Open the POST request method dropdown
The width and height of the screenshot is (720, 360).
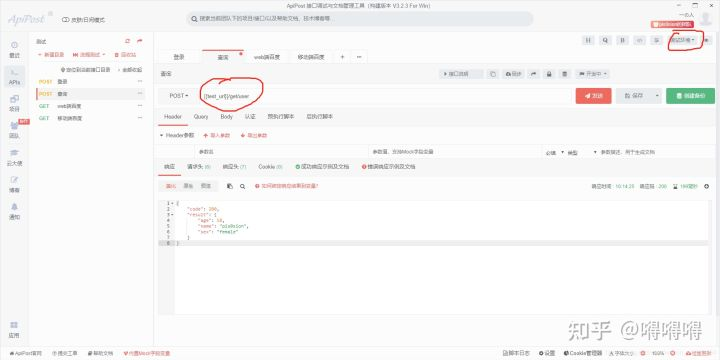[179, 96]
